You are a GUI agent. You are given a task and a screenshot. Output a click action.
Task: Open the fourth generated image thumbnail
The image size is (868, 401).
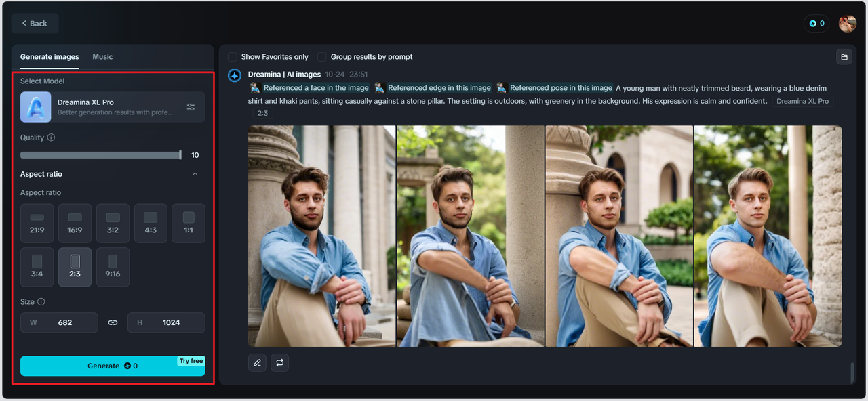[x=768, y=236]
